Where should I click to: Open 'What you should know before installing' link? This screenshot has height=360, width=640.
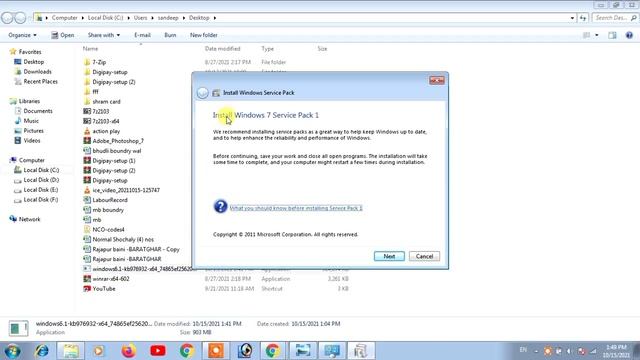[296, 208]
